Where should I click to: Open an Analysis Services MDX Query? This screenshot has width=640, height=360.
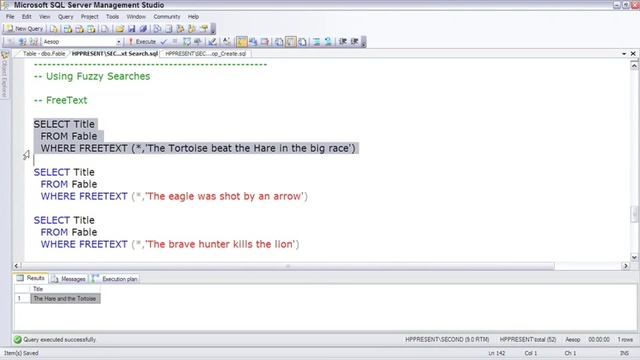point(68,29)
